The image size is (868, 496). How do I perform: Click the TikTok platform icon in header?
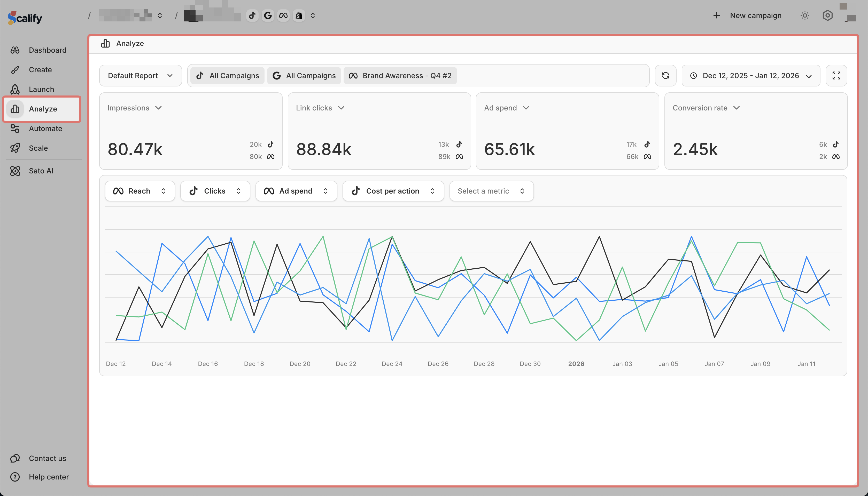pos(252,15)
